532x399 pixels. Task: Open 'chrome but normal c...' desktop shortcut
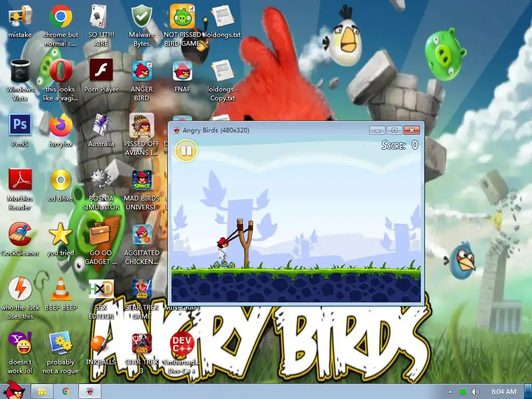60,16
